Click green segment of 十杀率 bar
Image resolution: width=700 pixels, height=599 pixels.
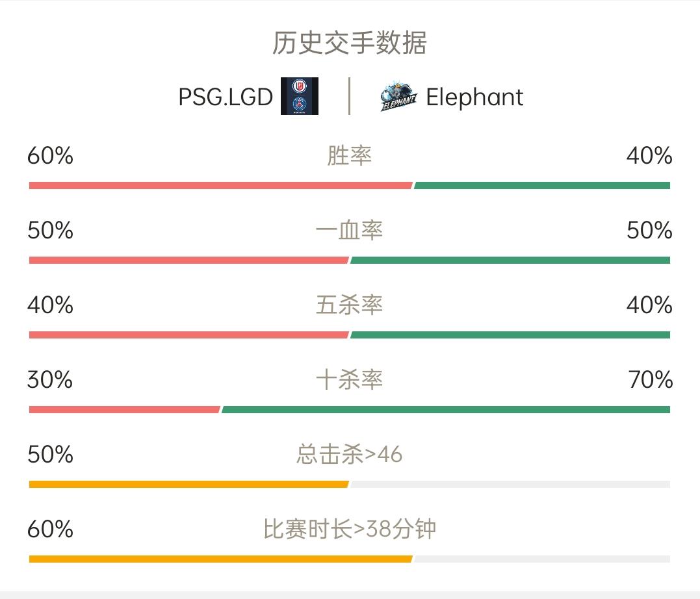[x=446, y=410]
